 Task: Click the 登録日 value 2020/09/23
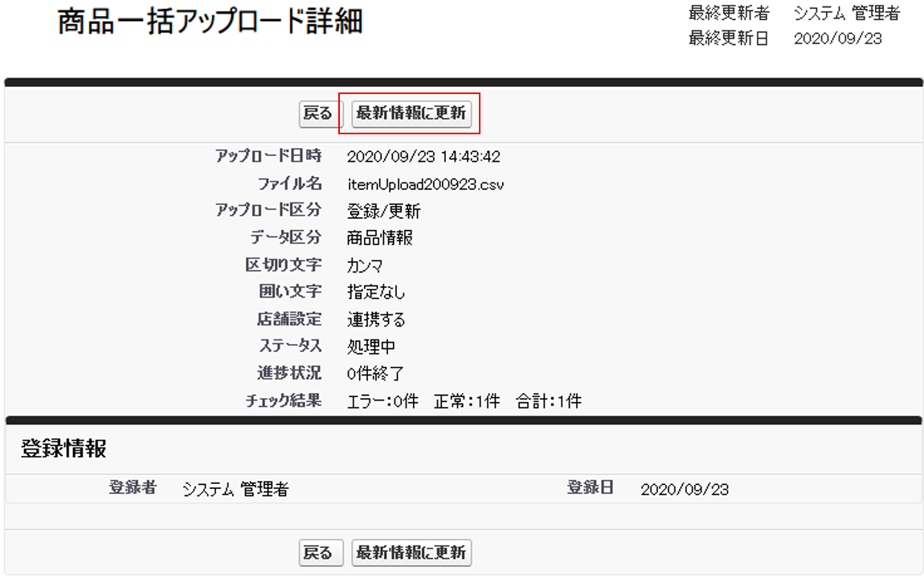point(685,489)
